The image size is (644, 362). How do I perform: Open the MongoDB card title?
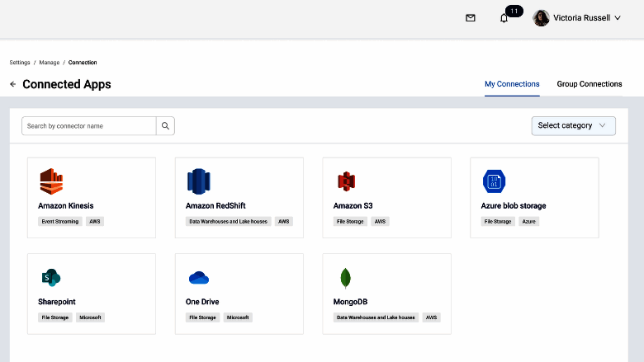[x=350, y=302]
